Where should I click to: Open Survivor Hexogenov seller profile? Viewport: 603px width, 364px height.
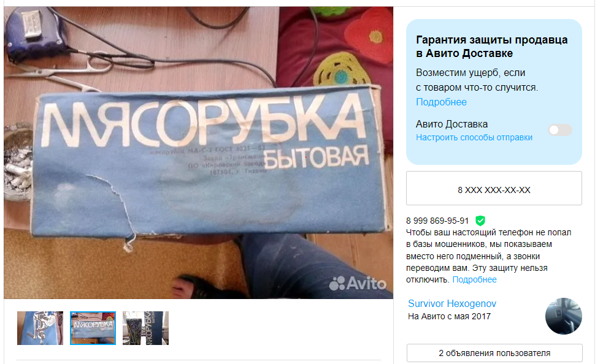point(452,304)
